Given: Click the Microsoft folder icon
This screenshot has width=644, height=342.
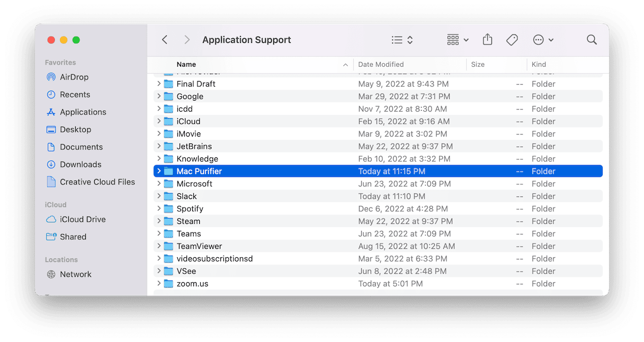Looking at the screenshot, I should (168, 184).
